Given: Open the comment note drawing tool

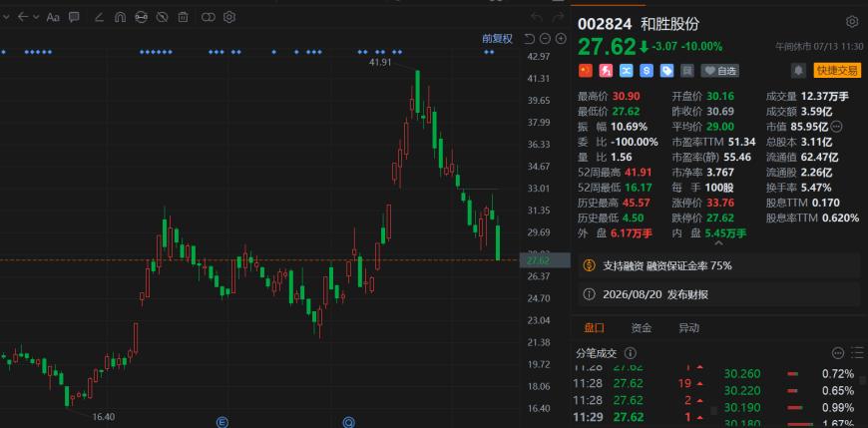Looking at the screenshot, I should coord(74,17).
